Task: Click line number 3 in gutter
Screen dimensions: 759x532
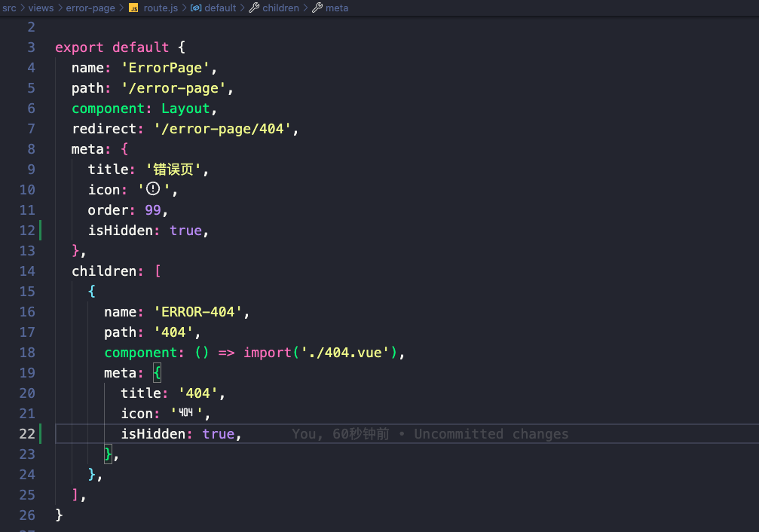Action: pos(31,47)
